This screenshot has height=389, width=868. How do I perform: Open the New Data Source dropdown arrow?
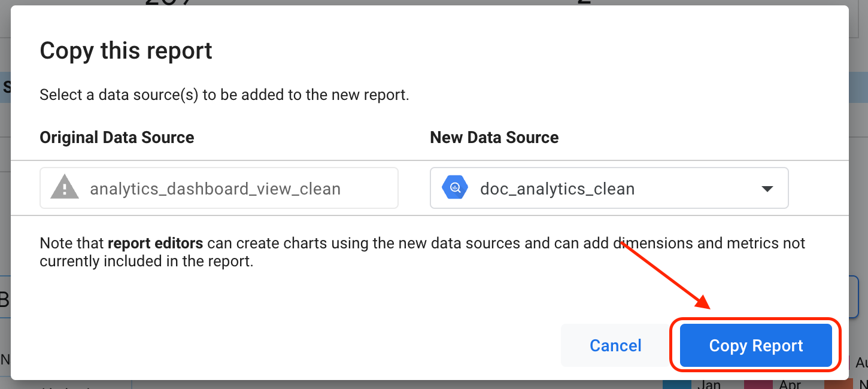(x=767, y=188)
